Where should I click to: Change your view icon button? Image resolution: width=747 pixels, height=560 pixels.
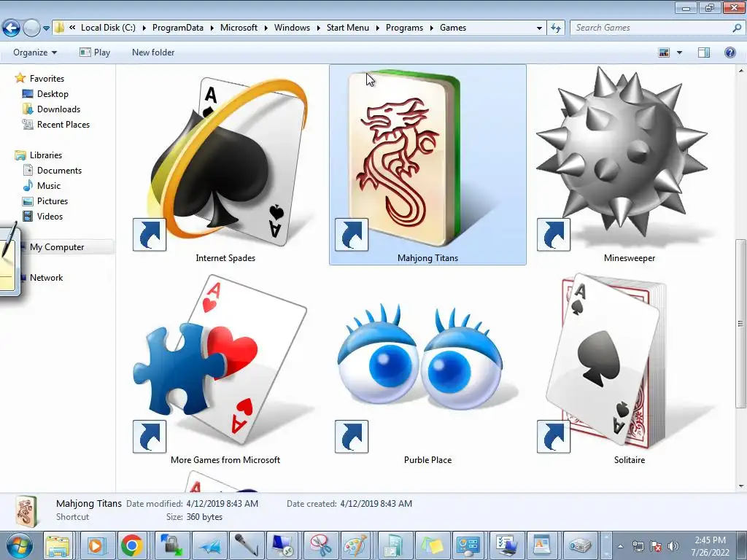(664, 52)
